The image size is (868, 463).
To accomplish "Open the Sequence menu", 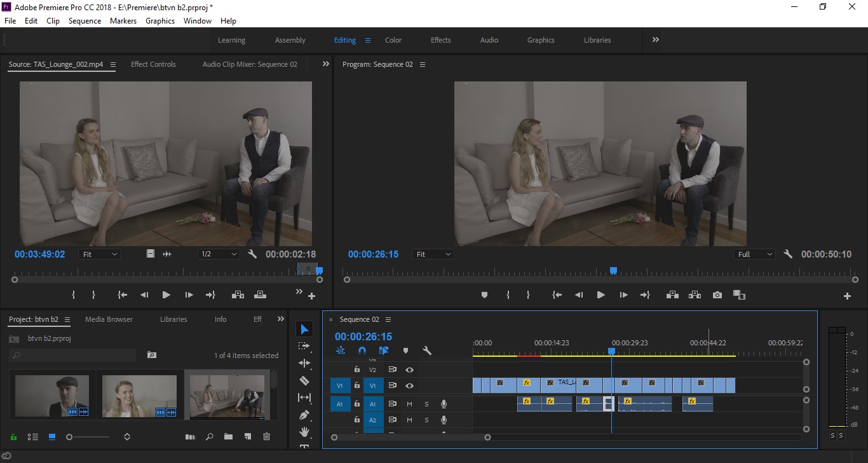I will point(85,21).
